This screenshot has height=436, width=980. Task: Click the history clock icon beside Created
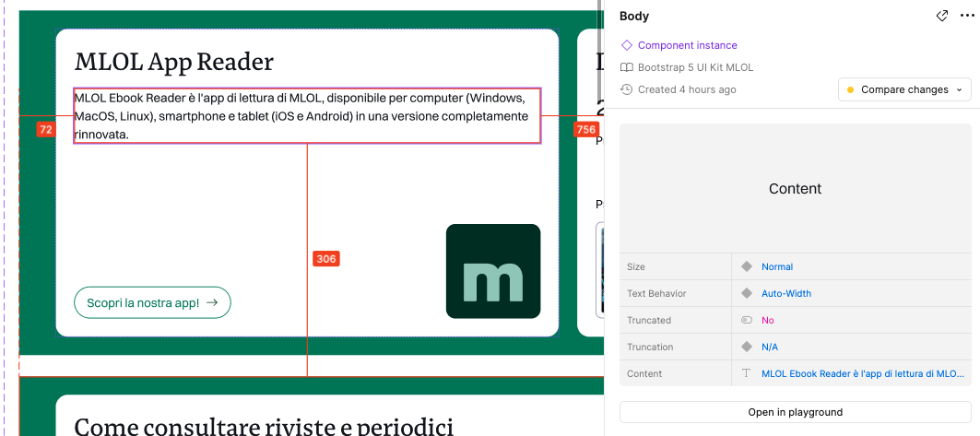point(627,89)
